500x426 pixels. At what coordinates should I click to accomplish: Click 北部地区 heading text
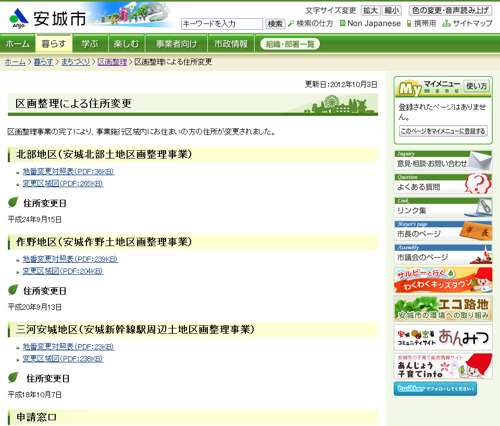[104, 154]
